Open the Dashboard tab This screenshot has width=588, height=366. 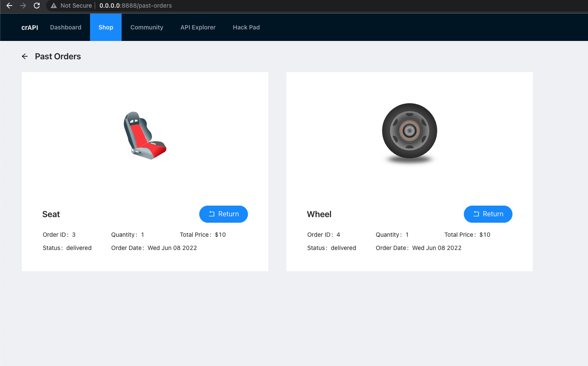tap(66, 27)
